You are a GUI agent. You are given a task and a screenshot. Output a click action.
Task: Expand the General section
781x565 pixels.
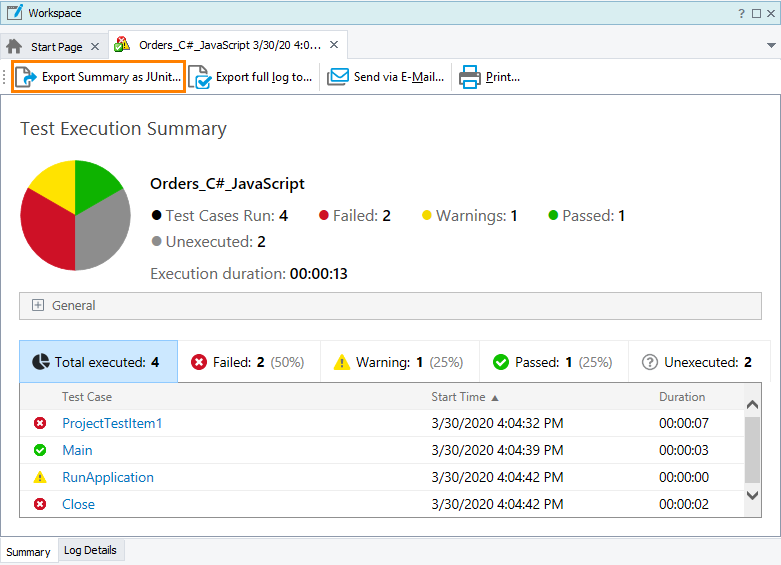tap(38, 306)
